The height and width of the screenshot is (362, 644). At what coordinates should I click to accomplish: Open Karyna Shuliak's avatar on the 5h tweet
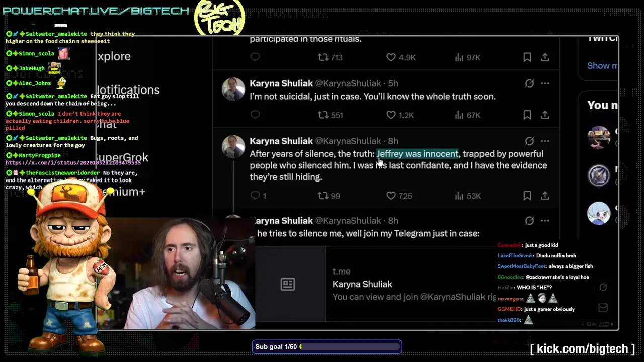[233, 89]
